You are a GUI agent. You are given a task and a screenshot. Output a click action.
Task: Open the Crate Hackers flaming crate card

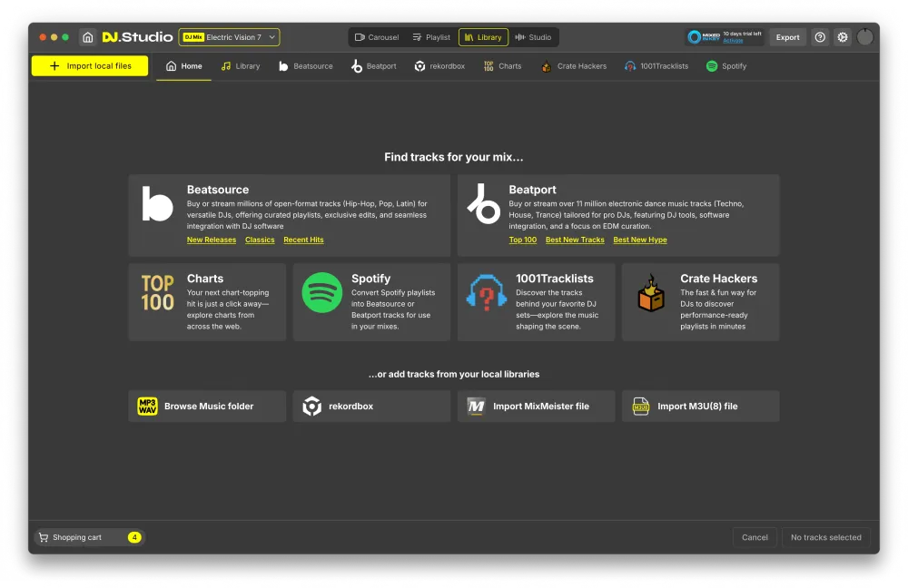click(x=701, y=302)
